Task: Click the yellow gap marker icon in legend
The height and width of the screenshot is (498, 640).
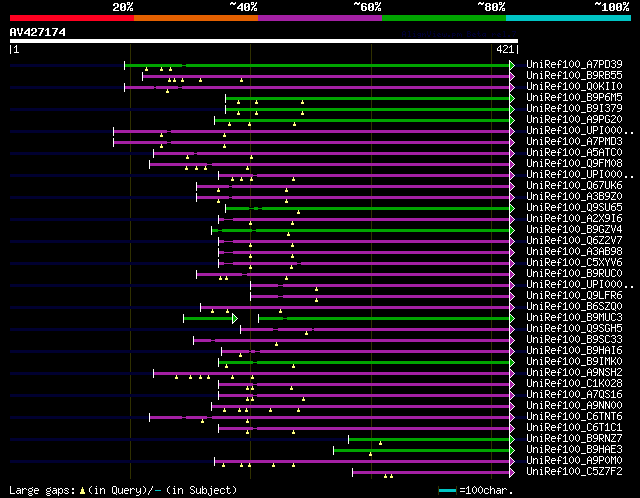Action: pos(82,491)
